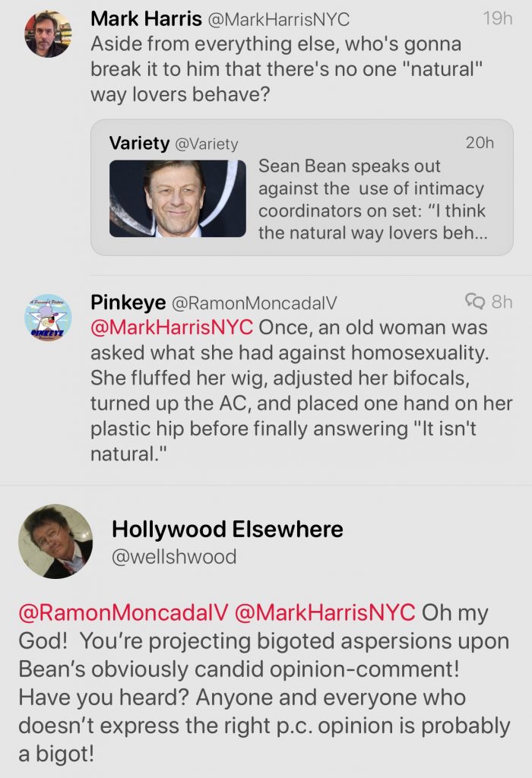Tap the @RamonMoncadaIV mention in Hollywood Elsewhere's reply
532x778 pixels.
123,612
